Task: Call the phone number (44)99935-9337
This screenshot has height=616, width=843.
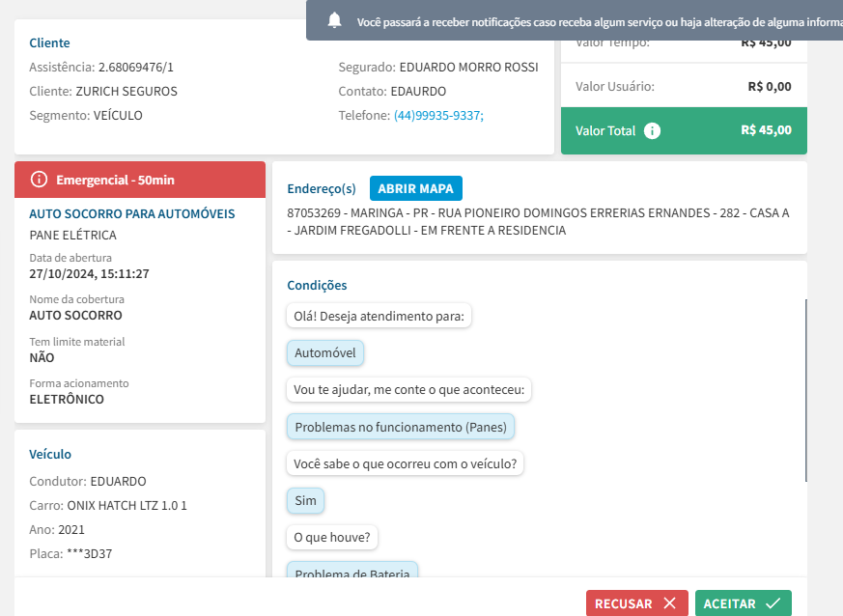Action: coord(437,115)
